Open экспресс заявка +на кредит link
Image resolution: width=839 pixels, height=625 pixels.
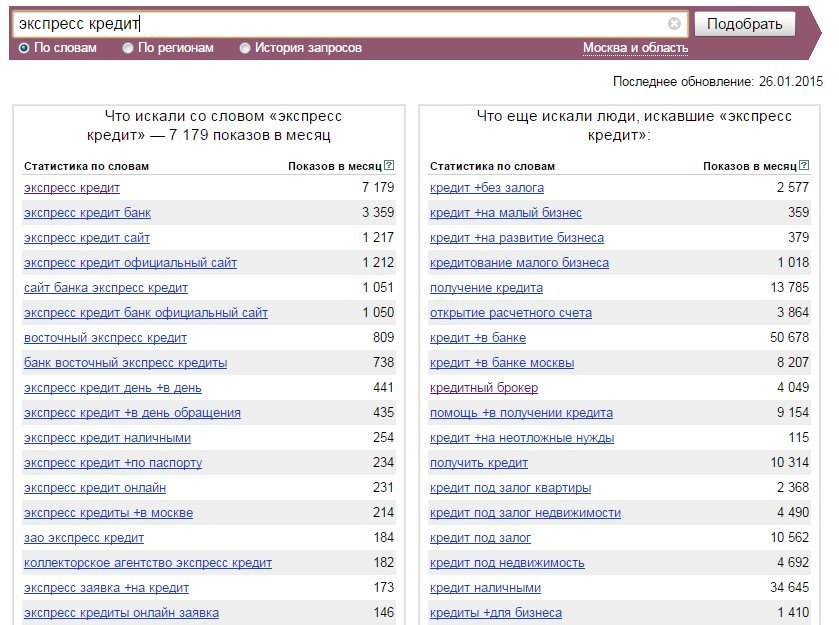106,588
